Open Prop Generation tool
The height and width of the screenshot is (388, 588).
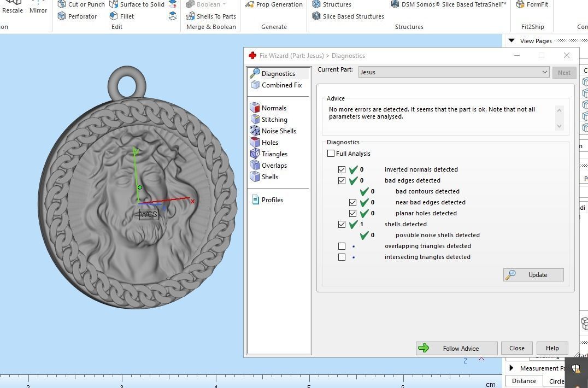click(x=274, y=4)
